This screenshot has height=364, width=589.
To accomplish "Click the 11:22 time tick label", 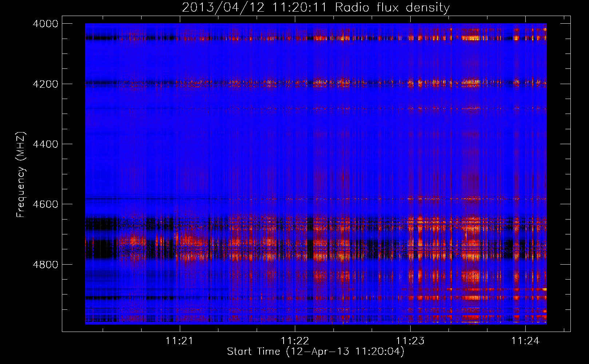I will [x=295, y=341].
